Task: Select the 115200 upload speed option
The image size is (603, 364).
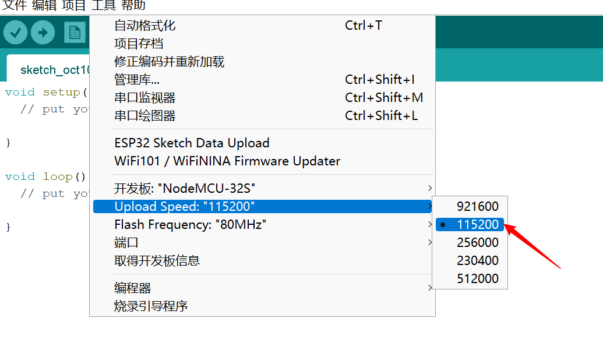Action: 470,224
